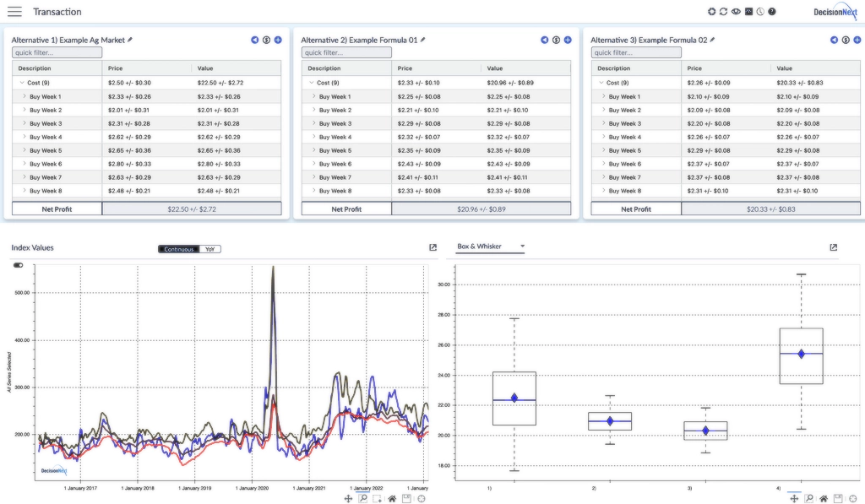Toggle the series switch above Index chart

[19, 265]
